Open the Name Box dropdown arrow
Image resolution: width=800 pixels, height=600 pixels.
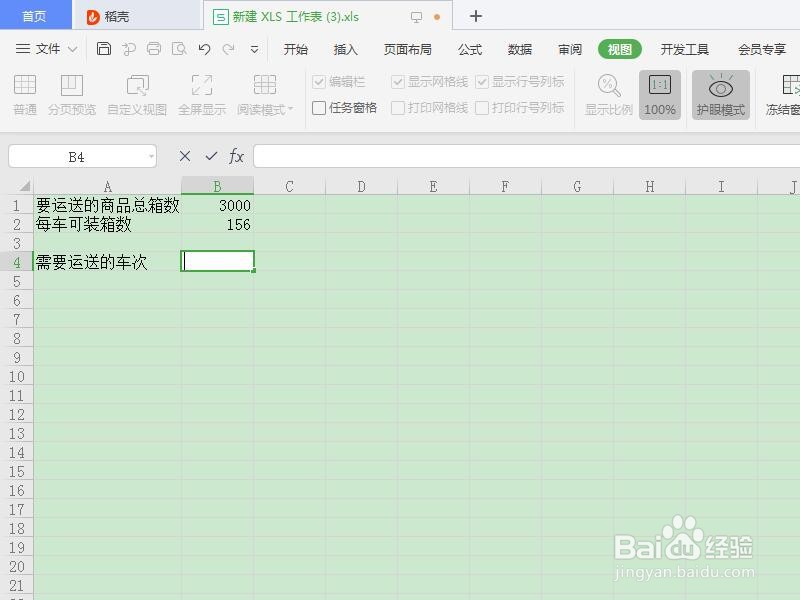[x=152, y=156]
